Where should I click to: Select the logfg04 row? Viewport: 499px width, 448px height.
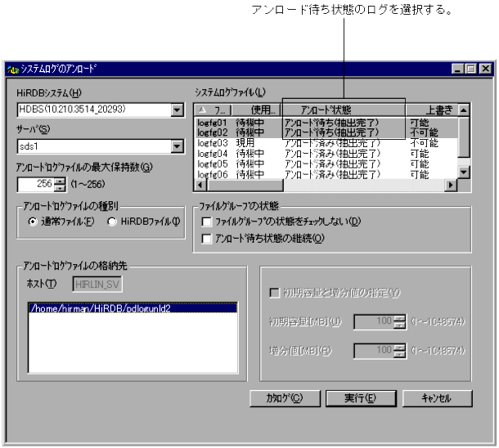326,154
